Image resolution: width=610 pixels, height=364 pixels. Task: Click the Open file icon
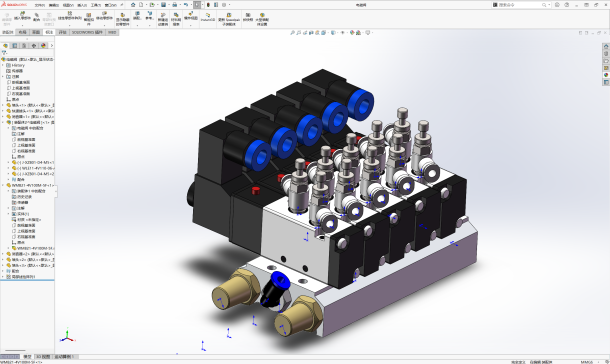click(x=152, y=5)
